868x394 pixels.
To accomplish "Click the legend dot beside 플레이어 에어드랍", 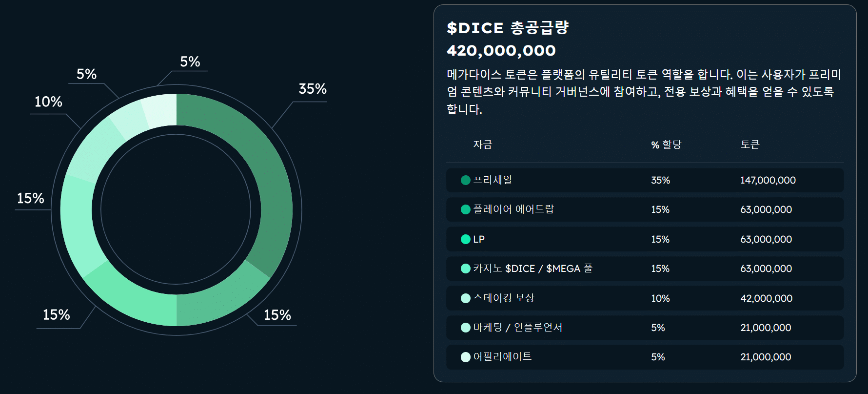I will [x=466, y=209].
